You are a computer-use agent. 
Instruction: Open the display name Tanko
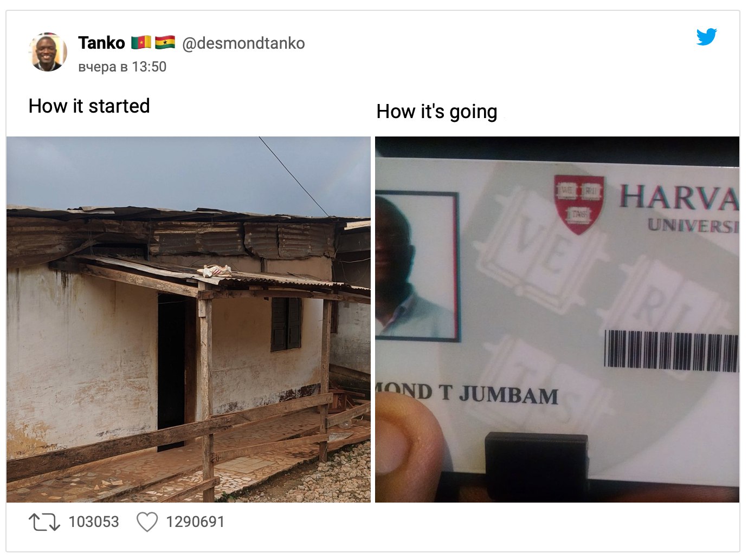coord(101,42)
